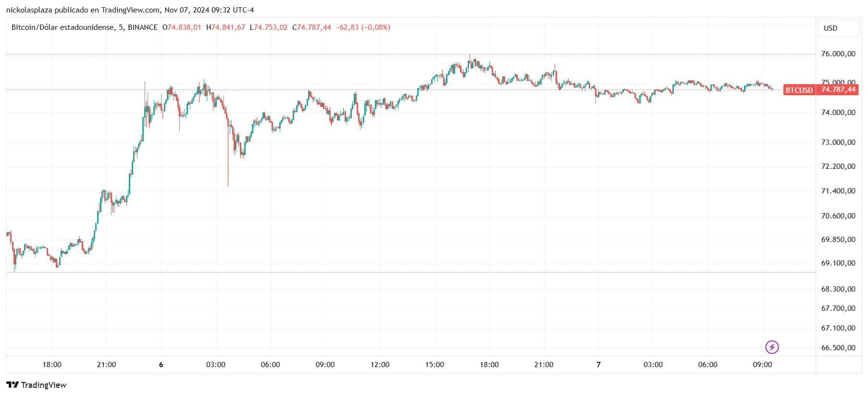This screenshot has width=868, height=396.
Task: Select day 6 marker on time axis
Action: point(161,365)
